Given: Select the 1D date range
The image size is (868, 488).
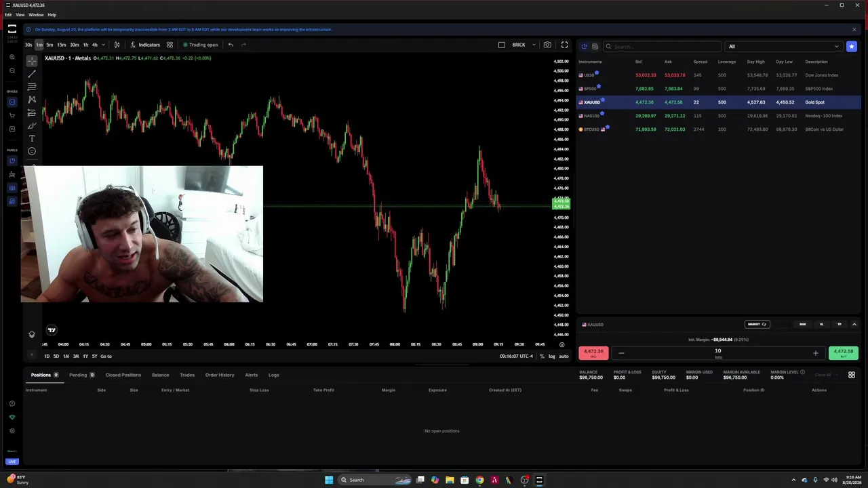Looking at the screenshot, I should click(x=47, y=356).
